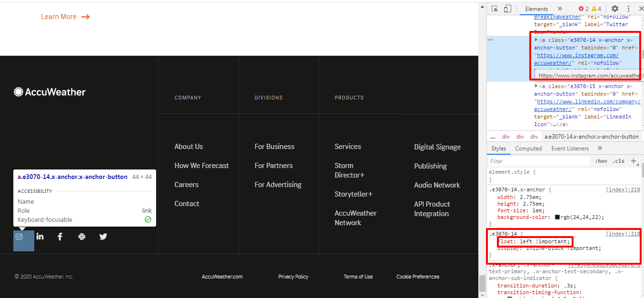This screenshot has width=644, height=298.
Task: Open the For Business link
Action: (x=275, y=147)
